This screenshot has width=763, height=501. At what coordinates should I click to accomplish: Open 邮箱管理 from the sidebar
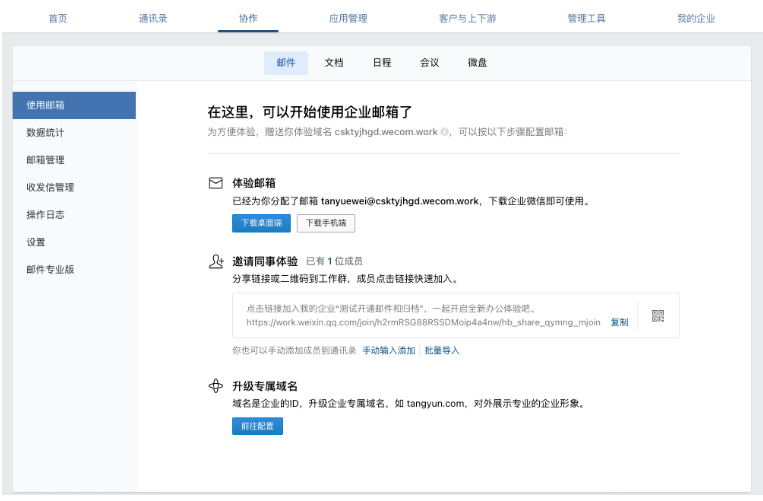(x=46, y=160)
